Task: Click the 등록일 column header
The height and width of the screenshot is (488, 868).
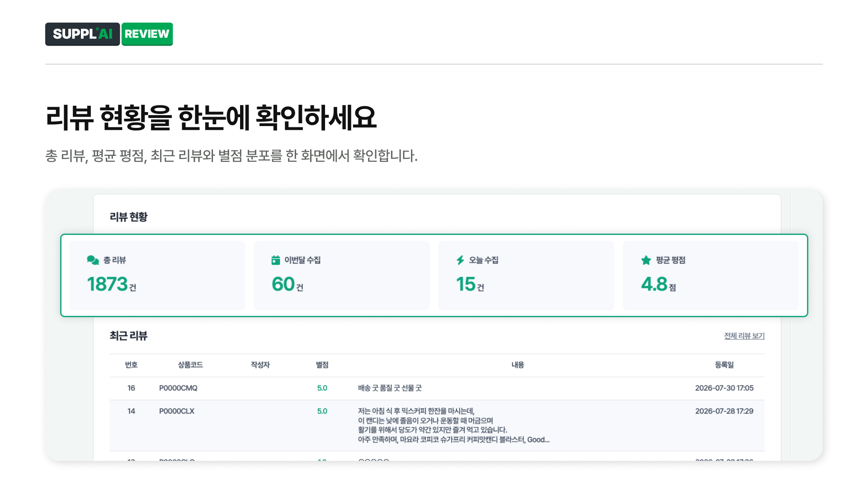Action: pos(724,365)
